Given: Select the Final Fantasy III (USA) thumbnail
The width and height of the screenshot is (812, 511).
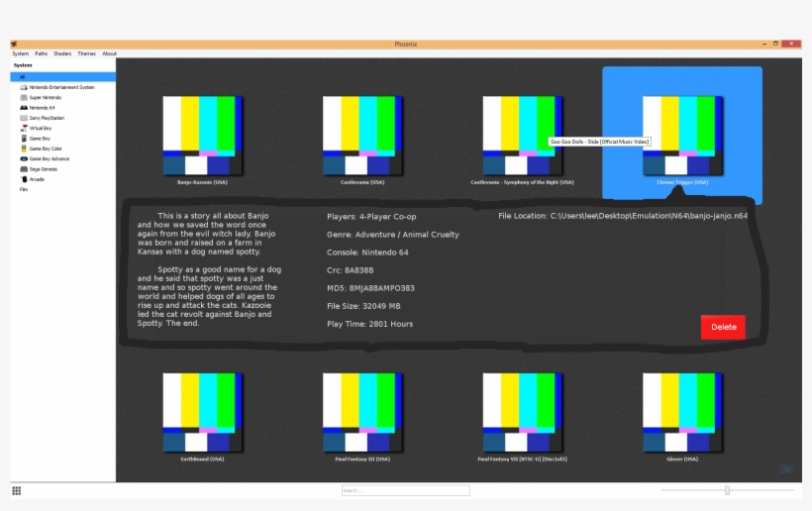Looking at the screenshot, I should pyautogui.click(x=362, y=413).
